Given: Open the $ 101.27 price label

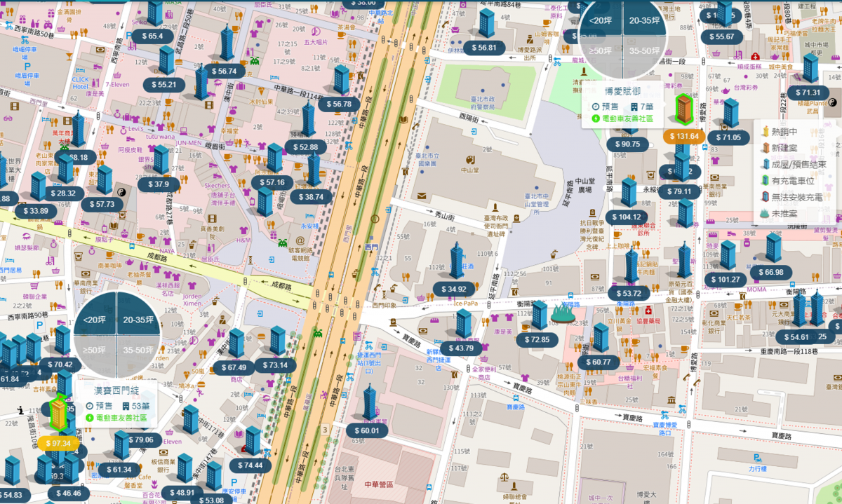Looking at the screenshot, I should 726,280.
